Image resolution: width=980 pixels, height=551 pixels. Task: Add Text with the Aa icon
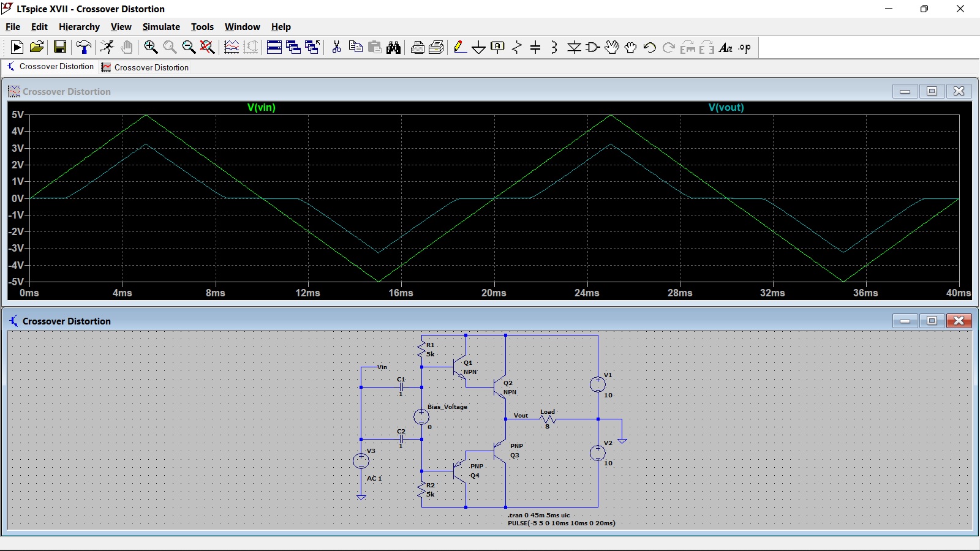pyautogui.click(x=726, y=47)
